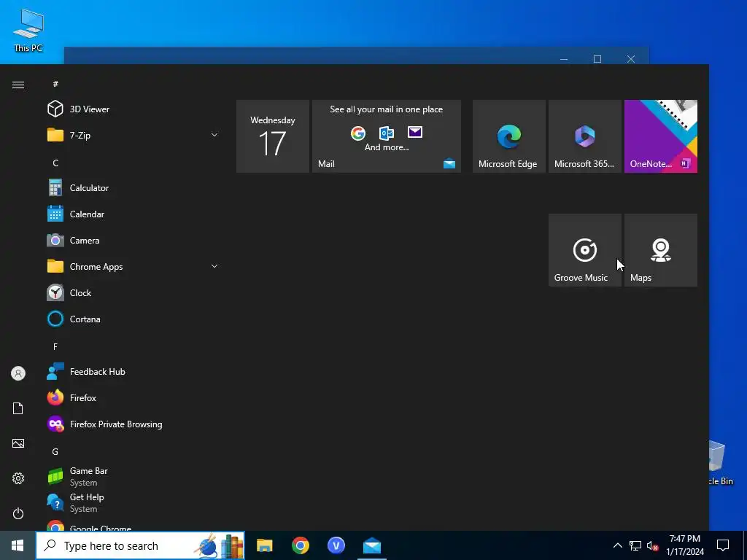Click the F letter group header
This screenshot has width=747, height=560.
pos(55,346)
